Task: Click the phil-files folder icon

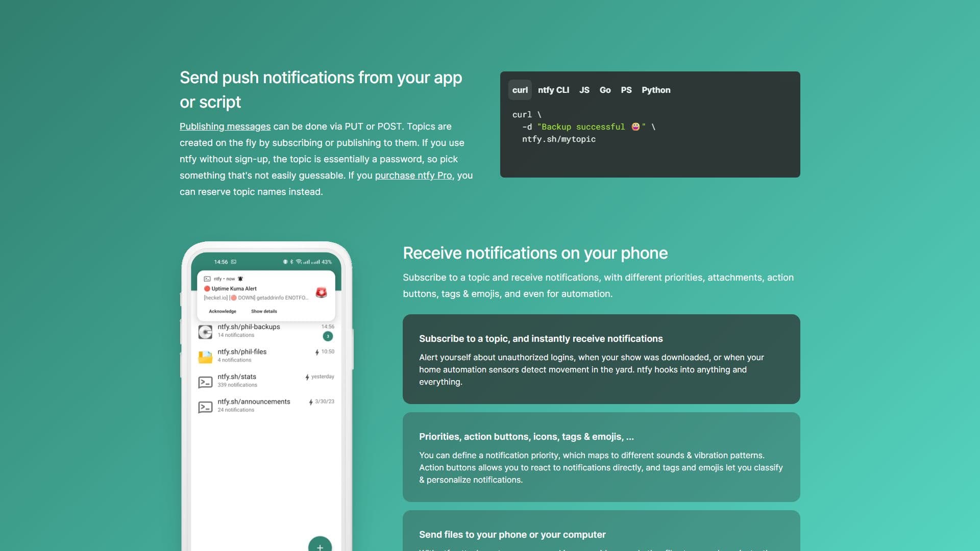Action: pos(205,357)
